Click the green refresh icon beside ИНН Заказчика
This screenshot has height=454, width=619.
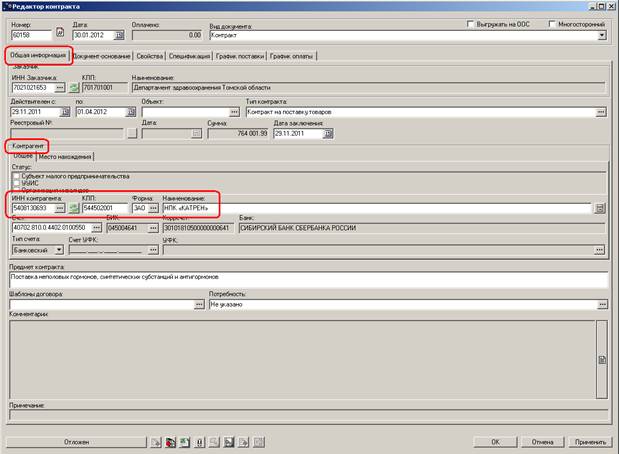coord(73,88)
